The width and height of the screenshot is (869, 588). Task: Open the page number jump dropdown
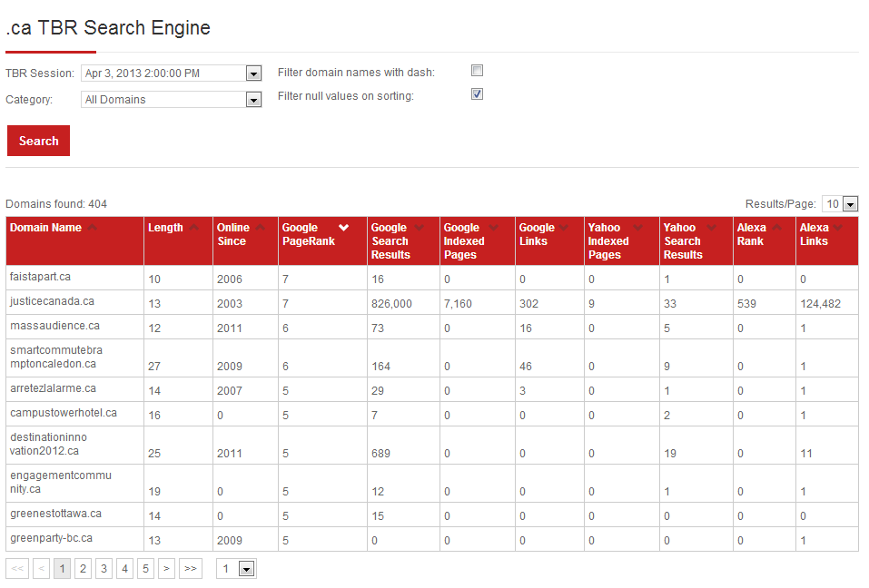coord(247,569)
